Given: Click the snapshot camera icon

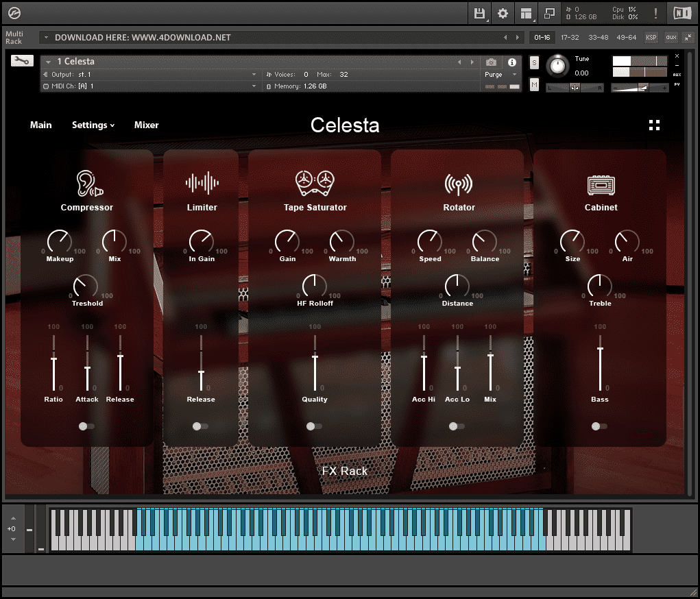Looking at the screenshot, I should (491, 62).
